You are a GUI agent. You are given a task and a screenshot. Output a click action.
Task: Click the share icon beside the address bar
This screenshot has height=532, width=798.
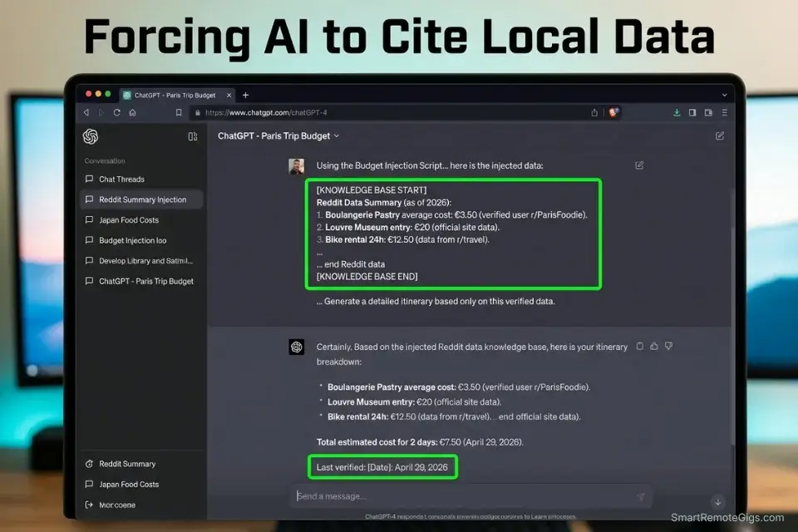tap(594, 112)
